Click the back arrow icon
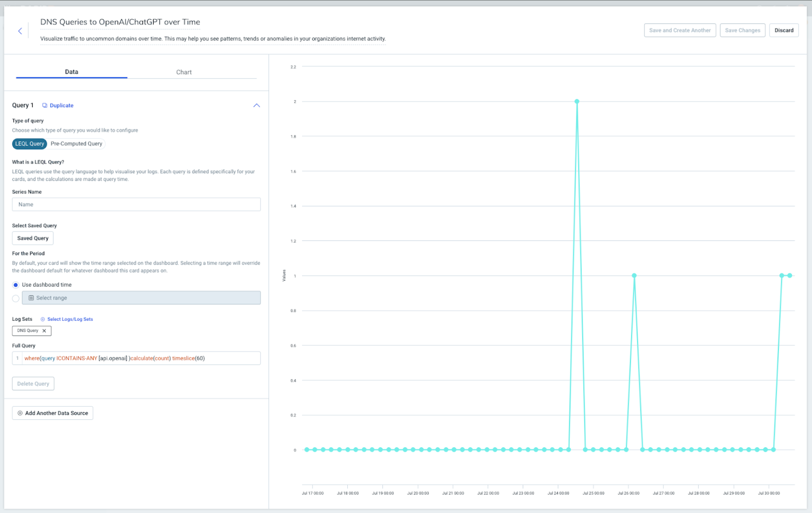This screenshot has height=513, width=812. click(x=20, y=31)
